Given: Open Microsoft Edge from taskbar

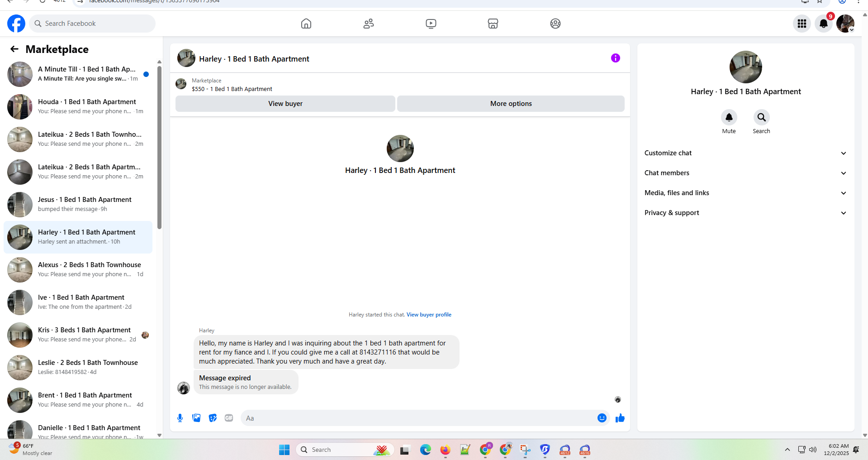Looking at the screenshot, I should [x=426, y=450].
